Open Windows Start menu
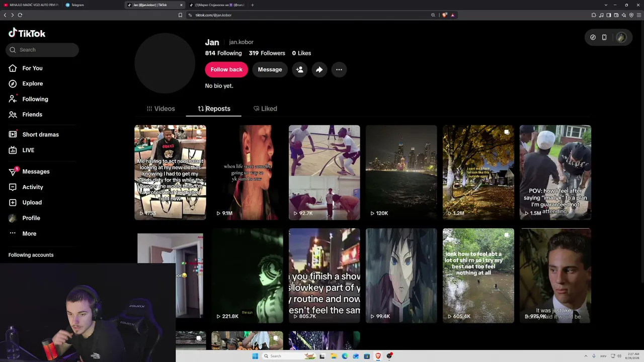Viewport: 644px width, 362px height. [255, 356]
